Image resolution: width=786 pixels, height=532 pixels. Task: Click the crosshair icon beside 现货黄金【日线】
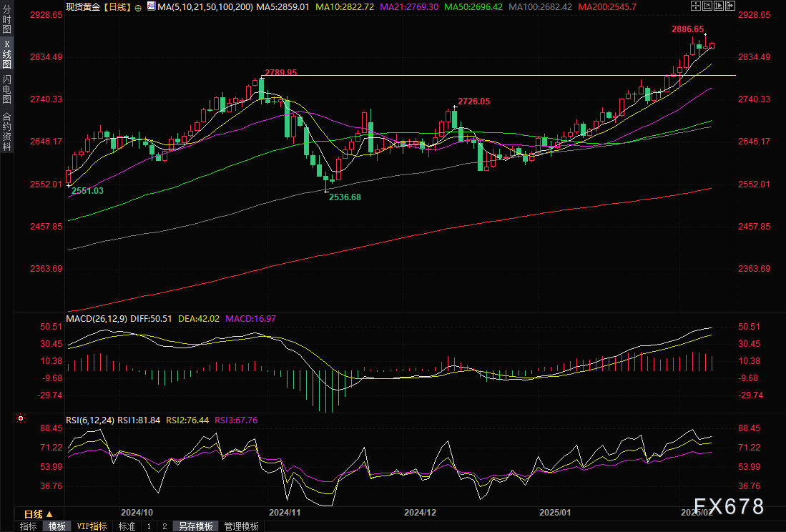pyautogui.click(x=138, y=6)
